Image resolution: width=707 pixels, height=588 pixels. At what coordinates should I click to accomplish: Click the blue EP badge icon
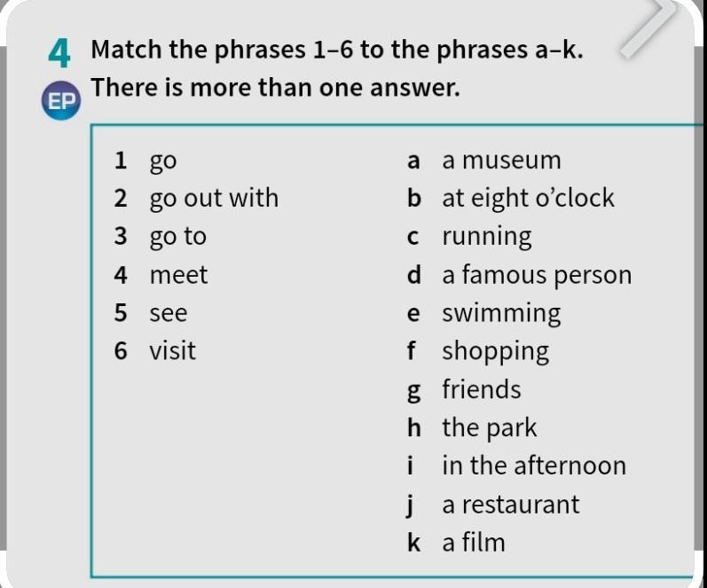pyautogui.click(x=61, y=100)
